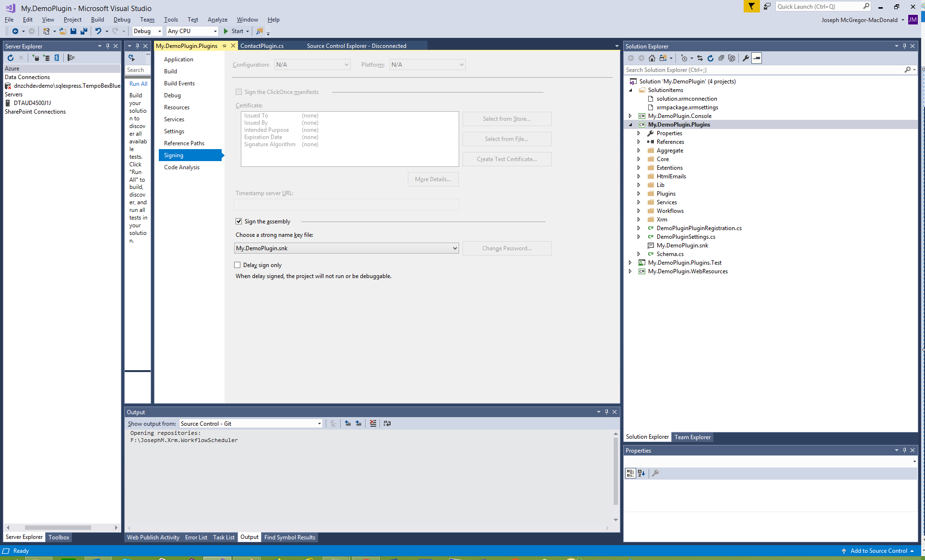Click the notifications flag icon

(751, 7)
